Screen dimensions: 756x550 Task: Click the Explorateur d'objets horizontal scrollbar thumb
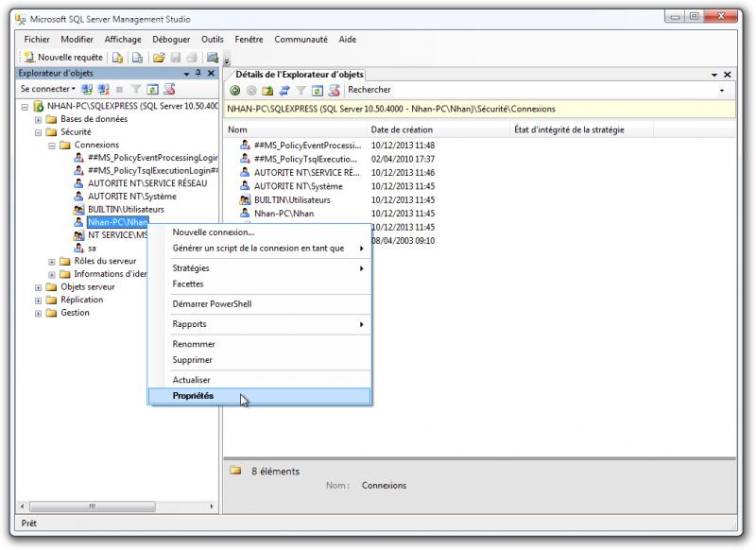click(92, 507)
